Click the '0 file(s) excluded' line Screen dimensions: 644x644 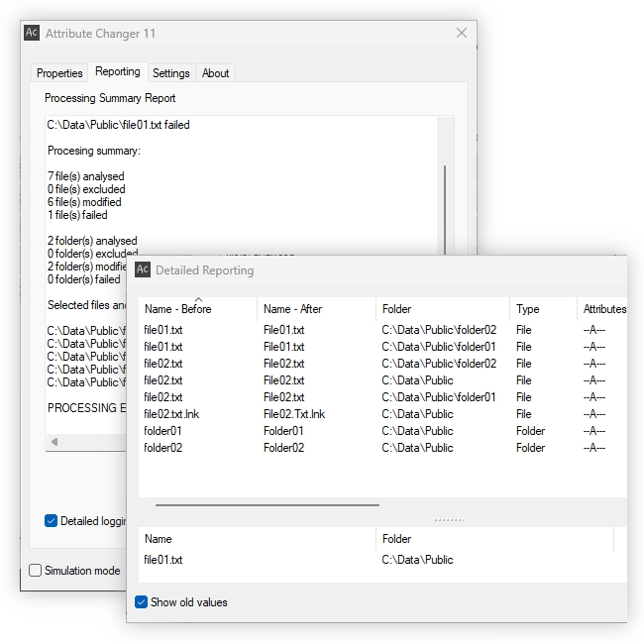(x=86, y=189)
